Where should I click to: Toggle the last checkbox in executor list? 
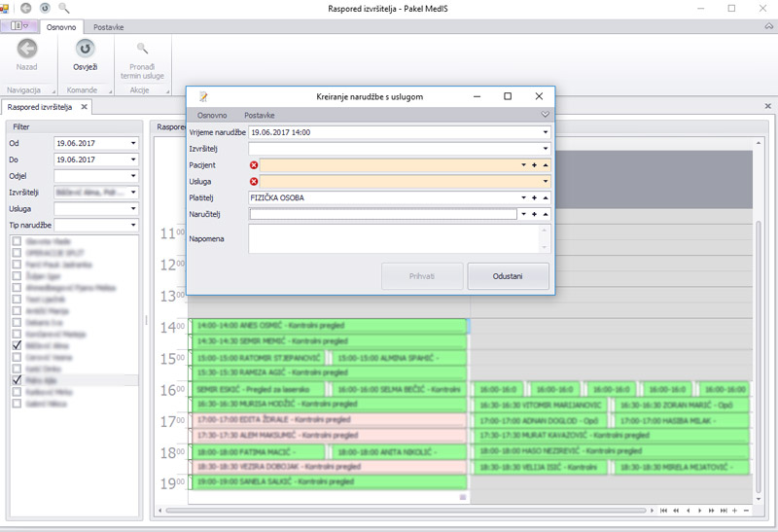tap(17, 404)
